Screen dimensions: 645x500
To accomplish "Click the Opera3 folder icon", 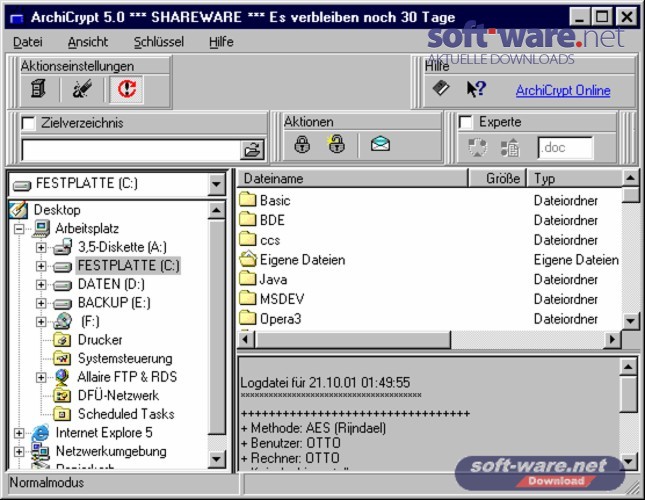I will 248,318.
